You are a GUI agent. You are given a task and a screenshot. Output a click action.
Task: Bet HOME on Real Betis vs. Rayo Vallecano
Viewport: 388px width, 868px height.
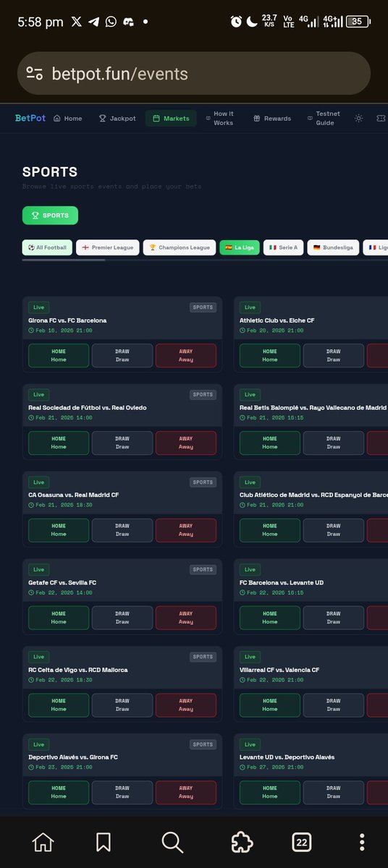pyautogui.click(x=270, y=443)
